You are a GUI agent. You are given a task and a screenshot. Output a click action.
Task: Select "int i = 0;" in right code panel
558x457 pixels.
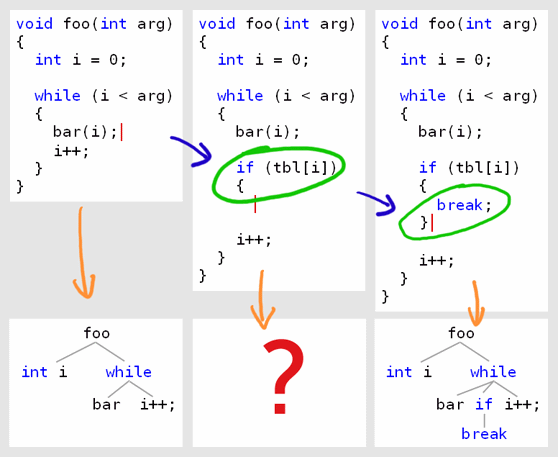(x=446, y=60)
